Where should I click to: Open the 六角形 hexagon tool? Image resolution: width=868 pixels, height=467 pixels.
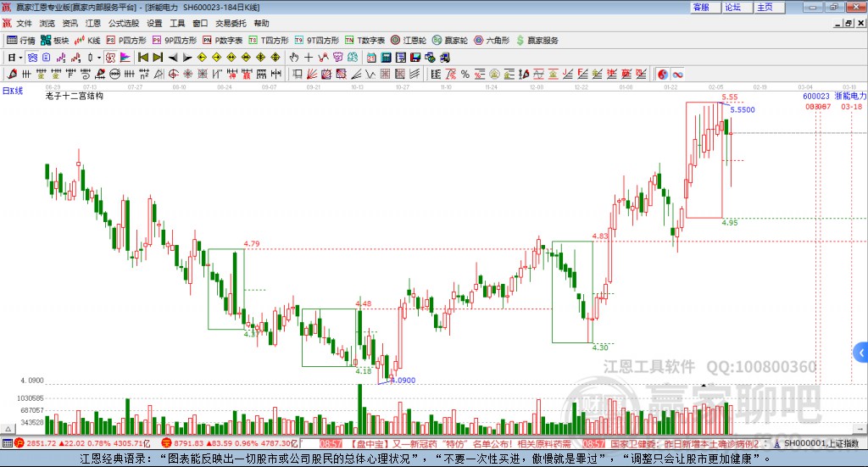click(x=492, y=41)
